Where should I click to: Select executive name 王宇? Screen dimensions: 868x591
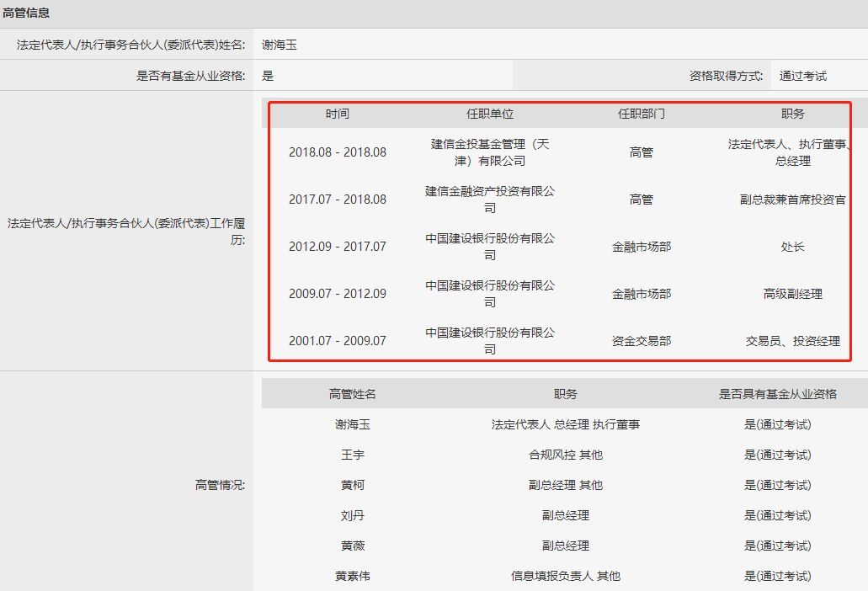353,455
